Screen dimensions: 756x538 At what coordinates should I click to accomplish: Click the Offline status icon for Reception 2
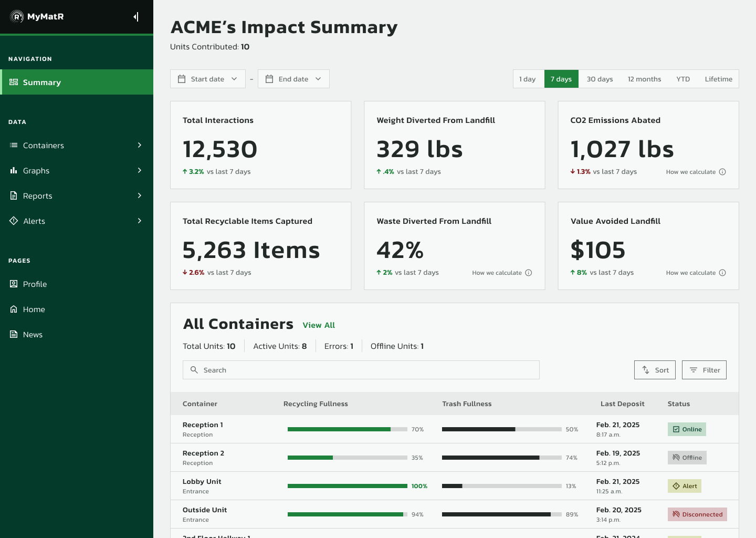point(676,458)
